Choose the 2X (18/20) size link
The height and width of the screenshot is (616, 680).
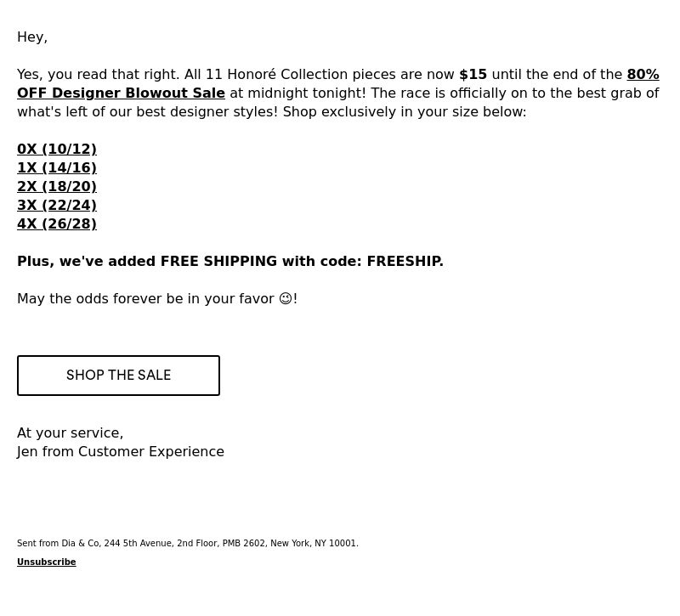(x=57, y=186)
